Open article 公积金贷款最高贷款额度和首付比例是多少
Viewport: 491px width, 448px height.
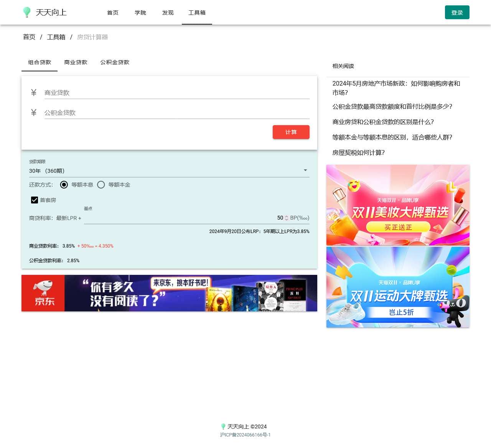pos(398,106)
